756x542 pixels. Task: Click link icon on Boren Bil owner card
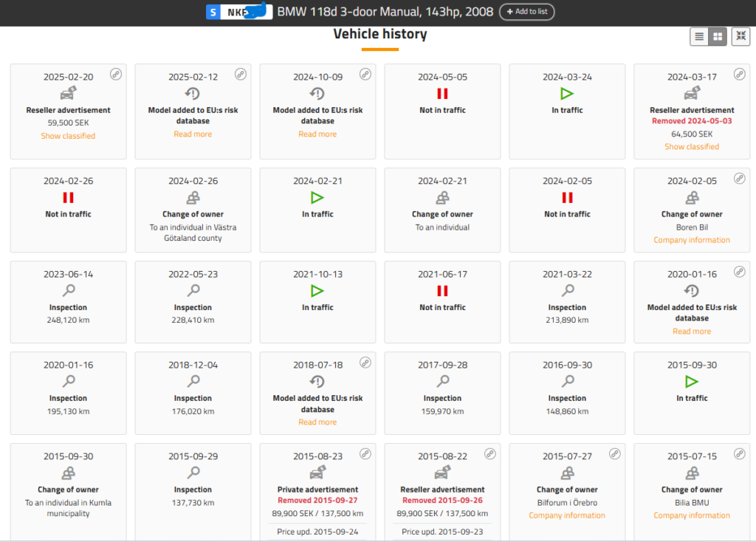(740, 178)
